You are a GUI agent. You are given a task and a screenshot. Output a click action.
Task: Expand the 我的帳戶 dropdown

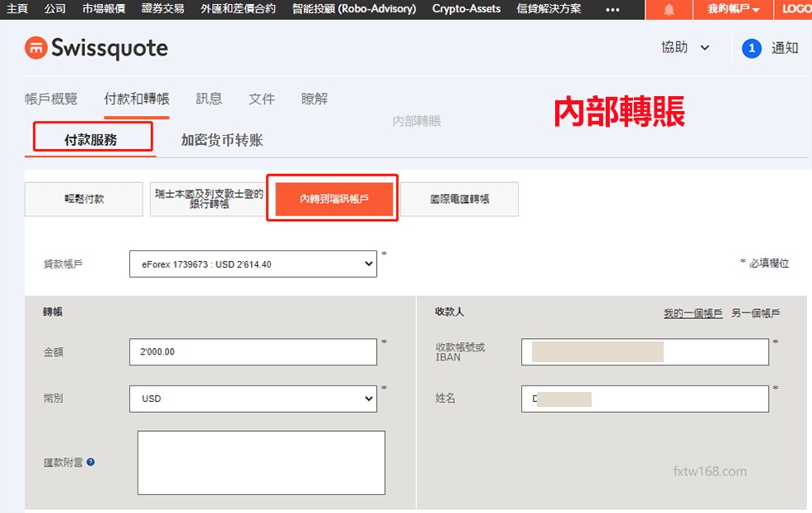pos(732,9)
